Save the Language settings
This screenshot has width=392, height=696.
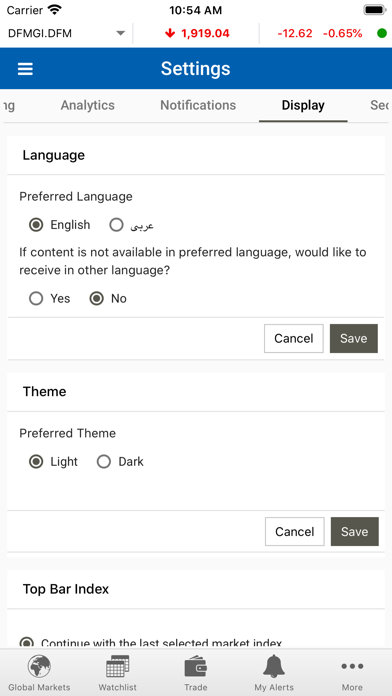pos(354,339)
